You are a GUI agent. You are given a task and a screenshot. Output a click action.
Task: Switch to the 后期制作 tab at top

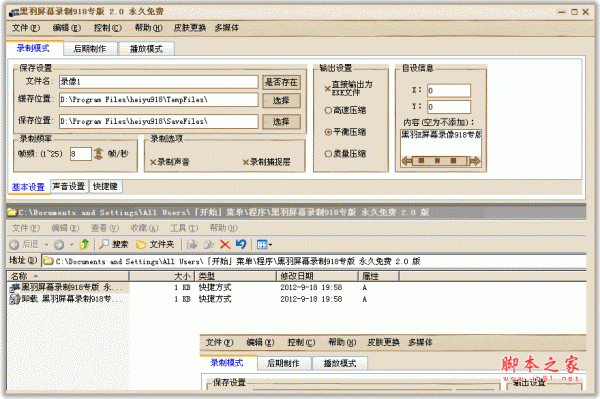90,49
